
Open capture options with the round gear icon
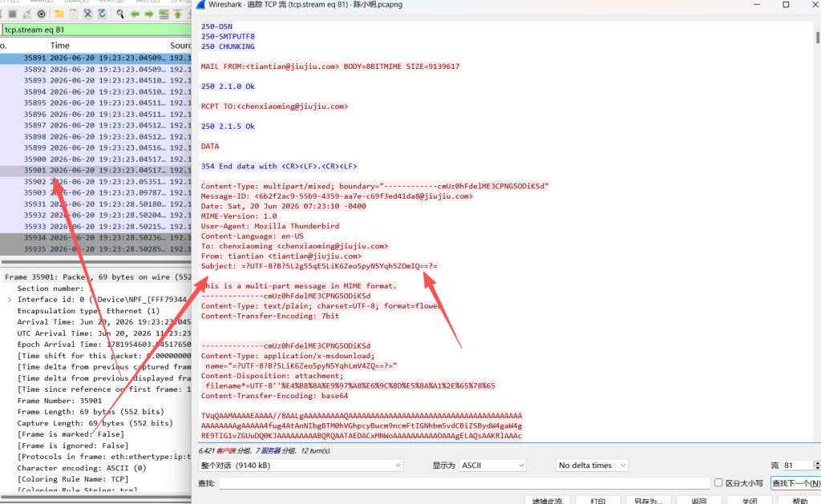pyautogui.click(x=42, y=14)
